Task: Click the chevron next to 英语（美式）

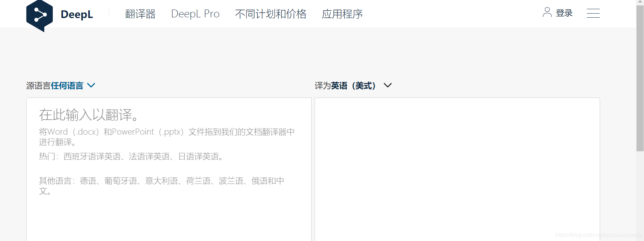Action: (x=388, y=85)
